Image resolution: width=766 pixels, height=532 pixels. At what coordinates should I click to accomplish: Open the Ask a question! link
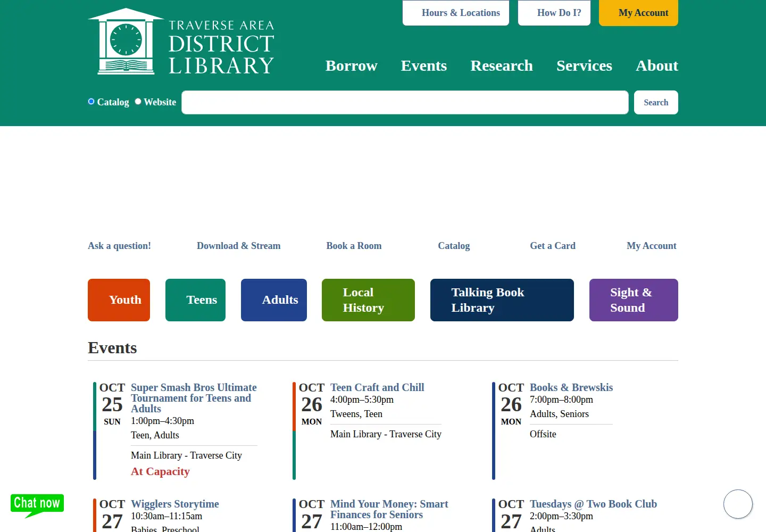tap(119, 246)
